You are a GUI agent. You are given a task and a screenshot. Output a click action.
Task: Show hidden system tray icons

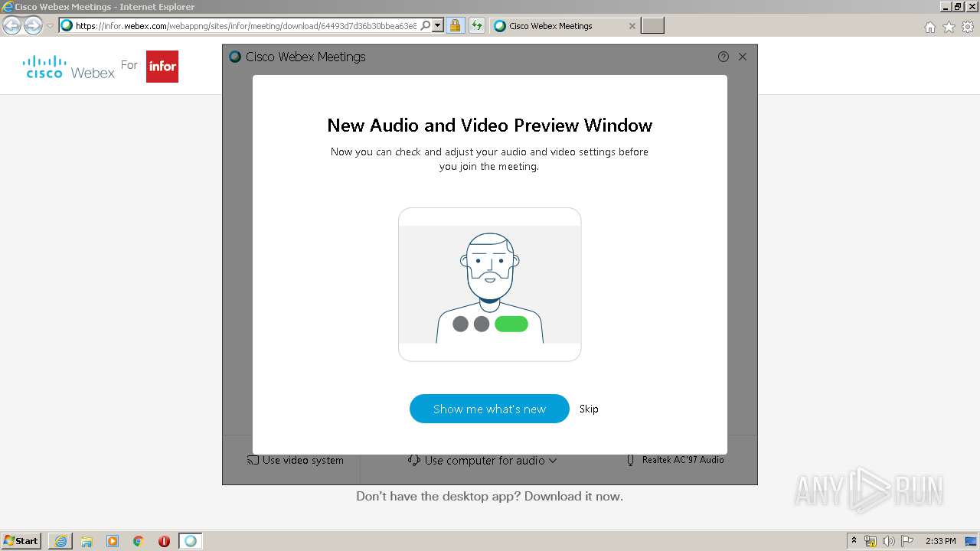tap(854, 541)
